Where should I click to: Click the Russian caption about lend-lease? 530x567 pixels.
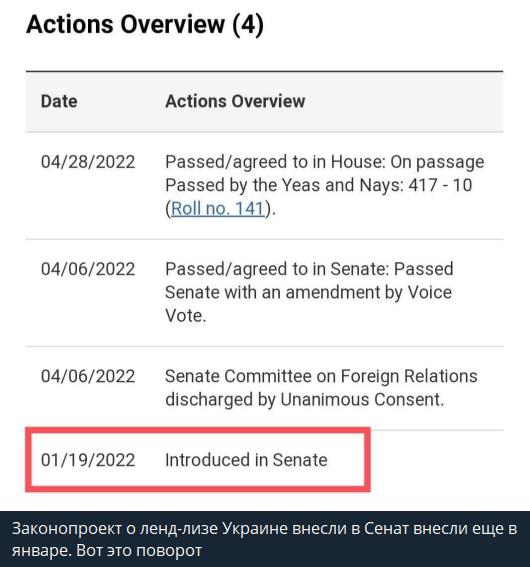click(264, 540)
